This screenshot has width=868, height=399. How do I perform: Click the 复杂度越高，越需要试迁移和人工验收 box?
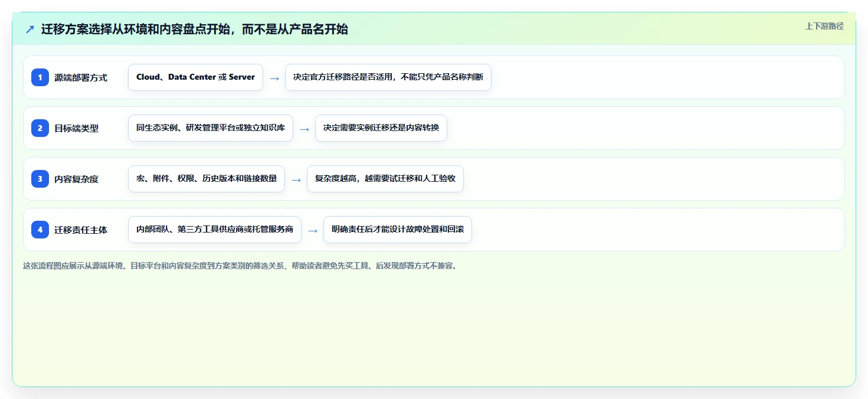pos(385,179)
